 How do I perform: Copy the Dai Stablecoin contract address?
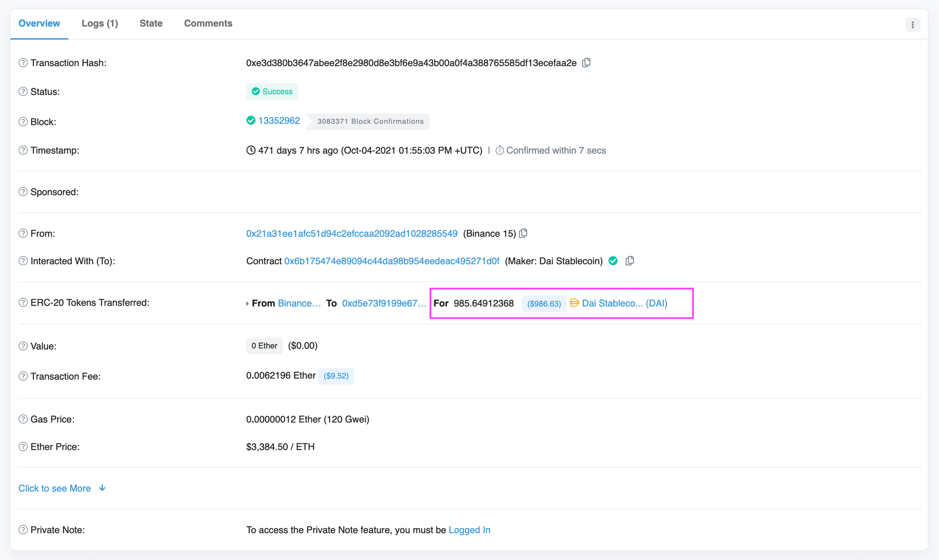pyautogui.click(x=630, y=261)
